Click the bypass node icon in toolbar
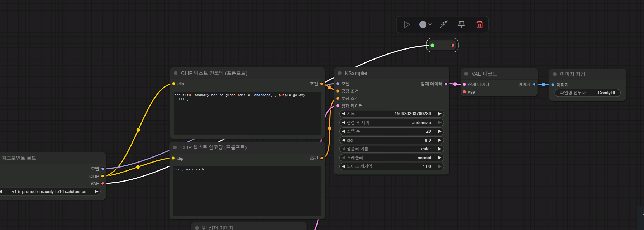The width and height of the screenshot is (644, 230). click(x=444, y=24)
